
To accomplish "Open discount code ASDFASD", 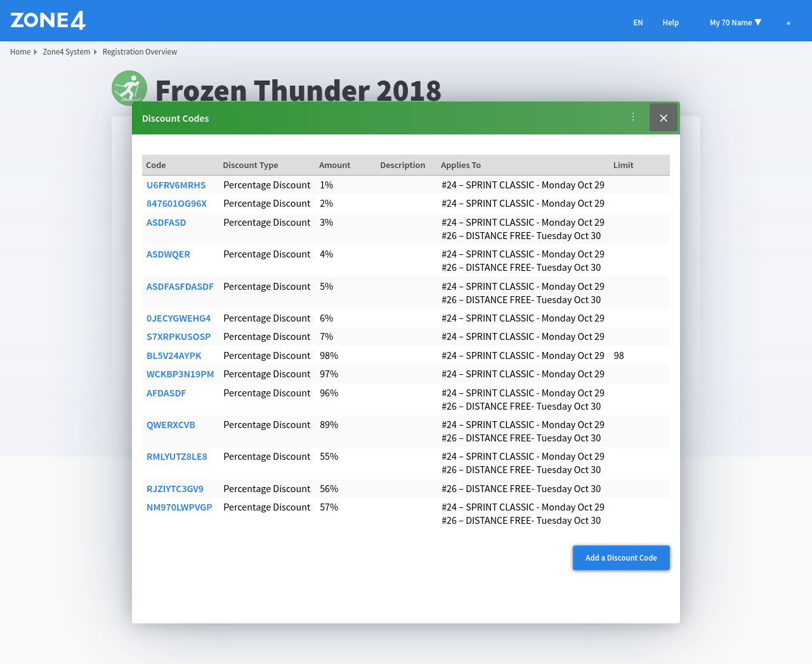I will [x=166, y=223].
